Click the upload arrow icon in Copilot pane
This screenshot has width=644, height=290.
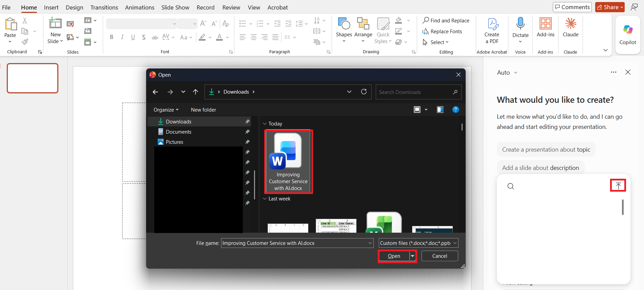pyautogui.click(x=618, y=186)
